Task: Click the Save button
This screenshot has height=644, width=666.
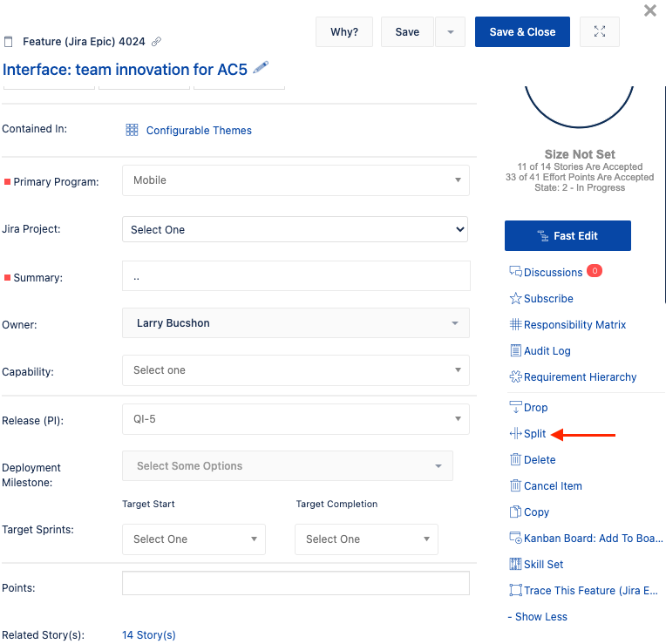Action: coord(407,32)
